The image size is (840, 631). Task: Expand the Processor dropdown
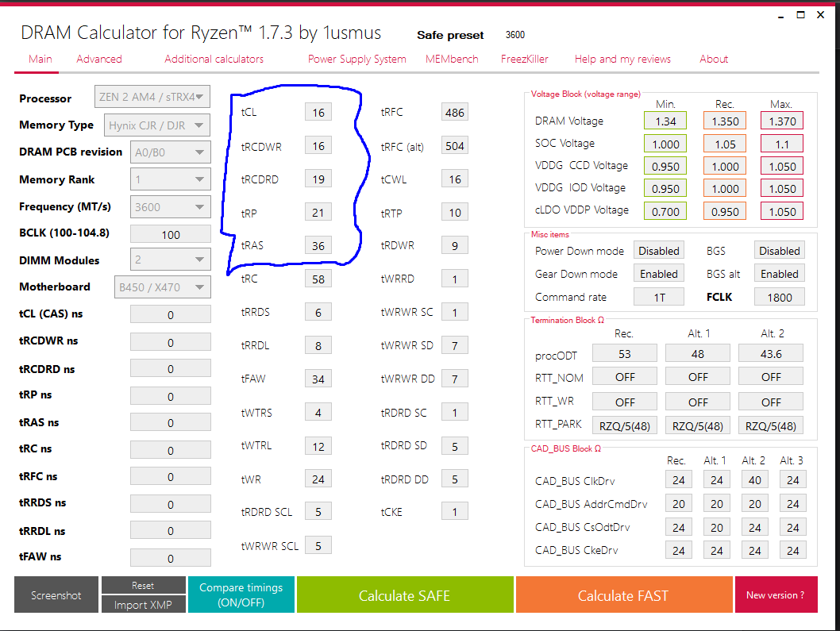click(x=152, y=97)
